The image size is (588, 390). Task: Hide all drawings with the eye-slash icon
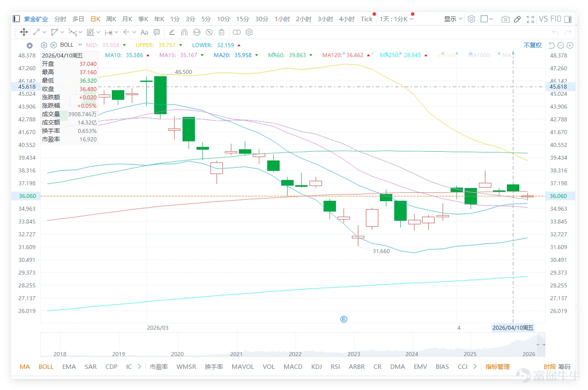click(209, 32)
